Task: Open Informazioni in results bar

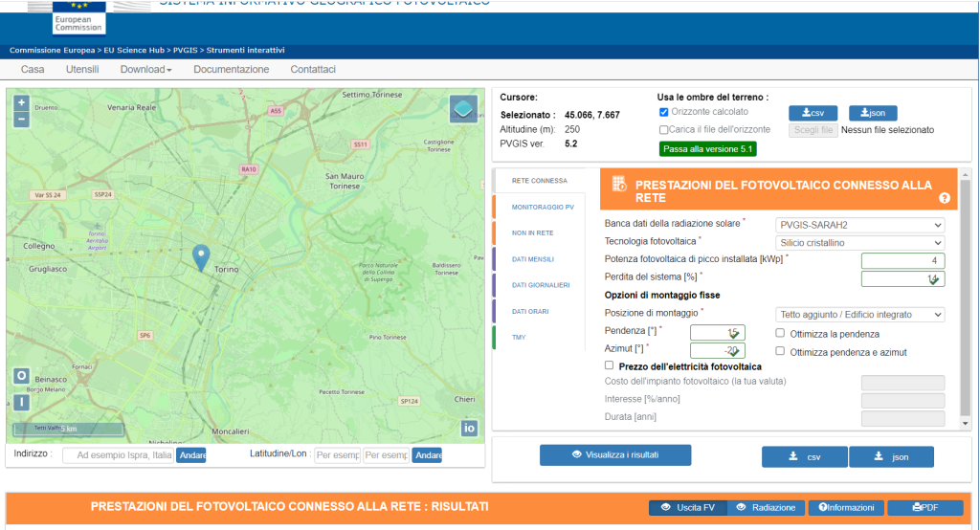Action: point(846,507)
